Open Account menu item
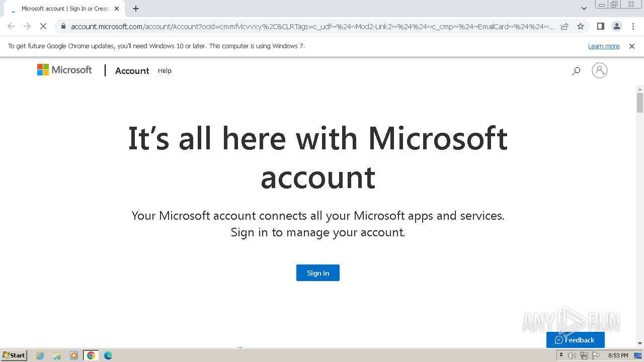Image resolution: width=644 pixels, height=362 pixels. pyautogui.click(x=132, y=71)
